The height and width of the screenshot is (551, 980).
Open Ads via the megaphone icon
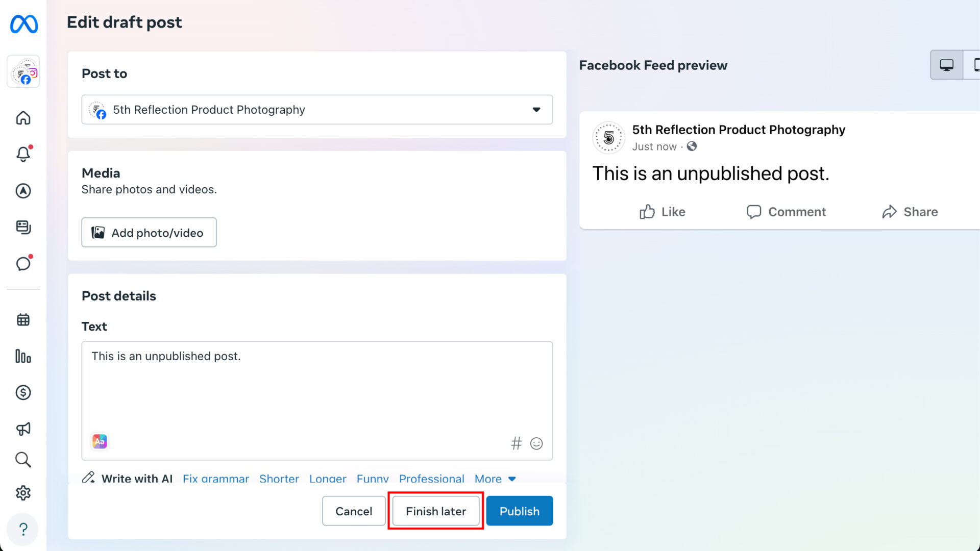point(23,429)
